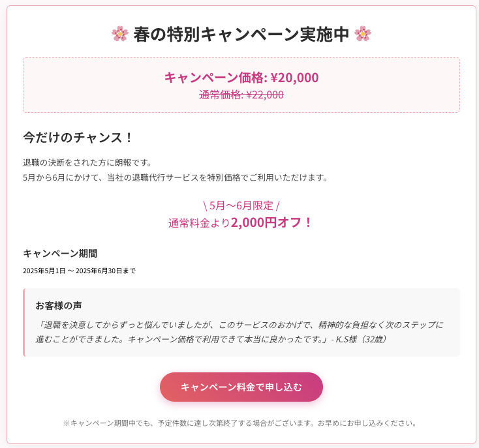Click the date range 2025年5月1日 〜 6月30日
Image resolution: width=479 pixels, height=448 pixels.
click(79, 271)
